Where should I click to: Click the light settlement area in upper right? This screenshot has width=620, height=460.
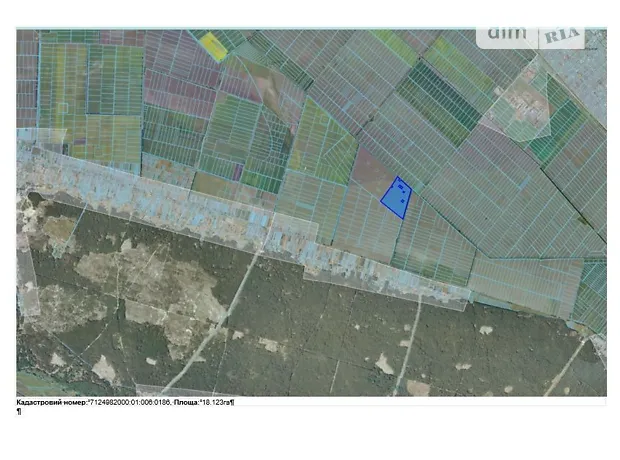[520, 112]
